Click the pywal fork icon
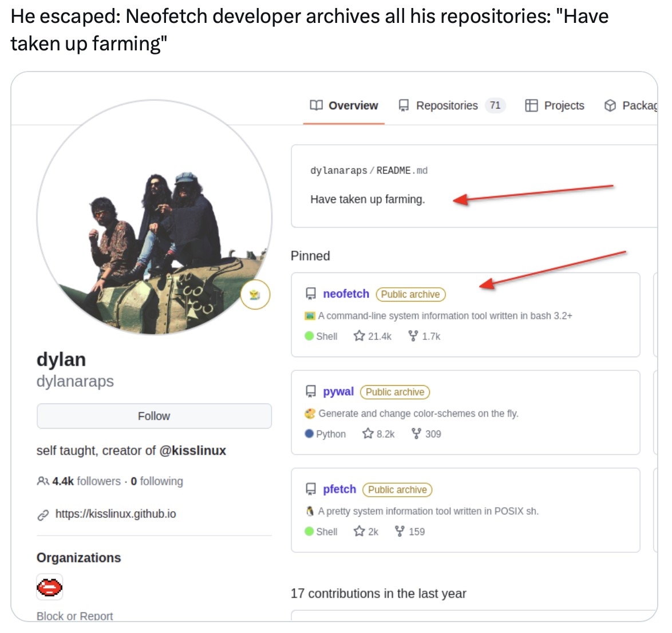Image resolution: width=672 pixels, height=633 pixels. click(x=416, y=434)
